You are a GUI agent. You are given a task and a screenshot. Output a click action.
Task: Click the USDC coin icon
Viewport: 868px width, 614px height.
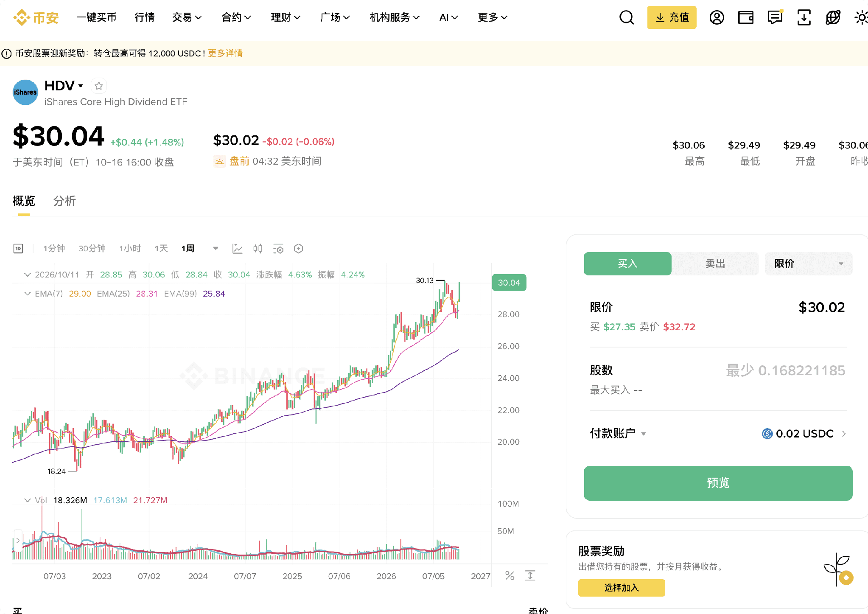pyautogui.click(x=767, y=434)
